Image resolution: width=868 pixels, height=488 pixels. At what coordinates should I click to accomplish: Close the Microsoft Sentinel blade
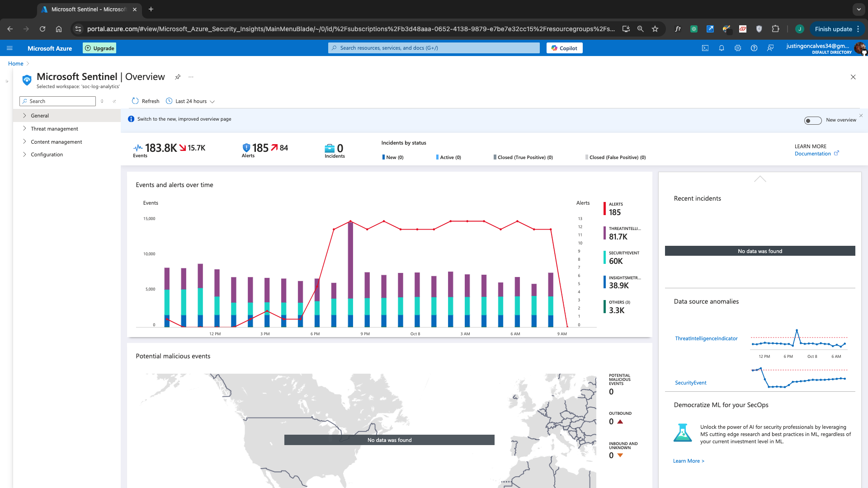click(853, 77)
